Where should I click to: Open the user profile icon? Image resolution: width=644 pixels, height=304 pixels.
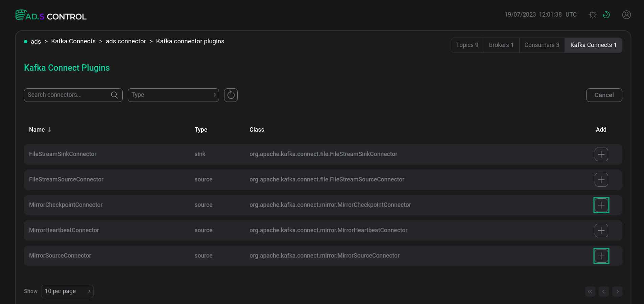[x=626, y=15]
